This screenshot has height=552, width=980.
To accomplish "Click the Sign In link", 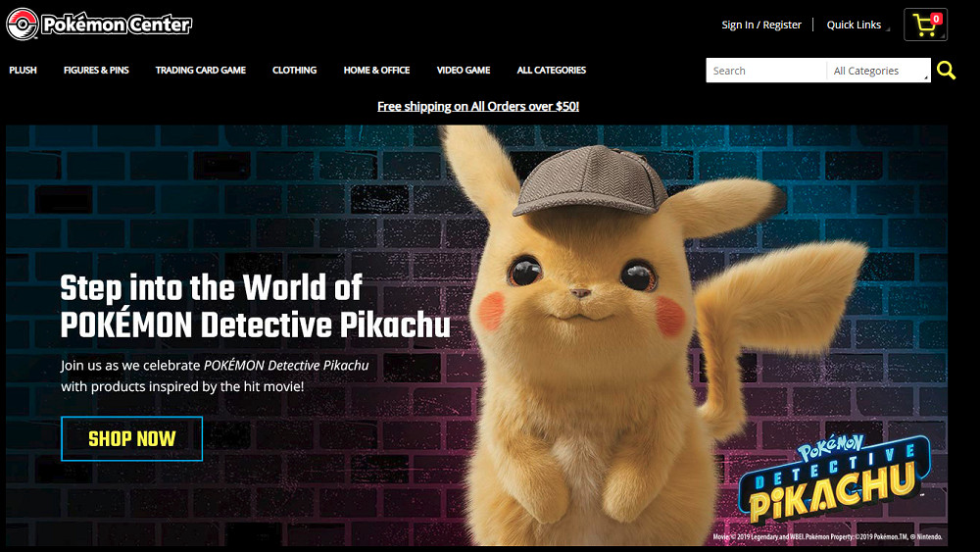I will tap(737, 25).
